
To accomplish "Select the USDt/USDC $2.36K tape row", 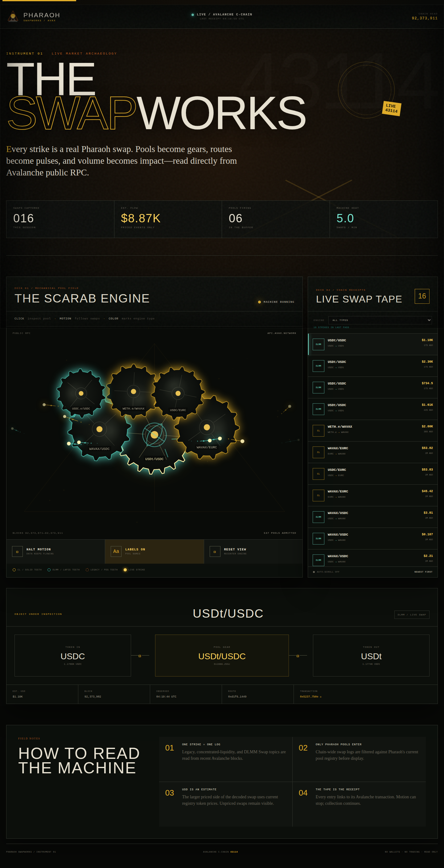I will coord(372,366).
